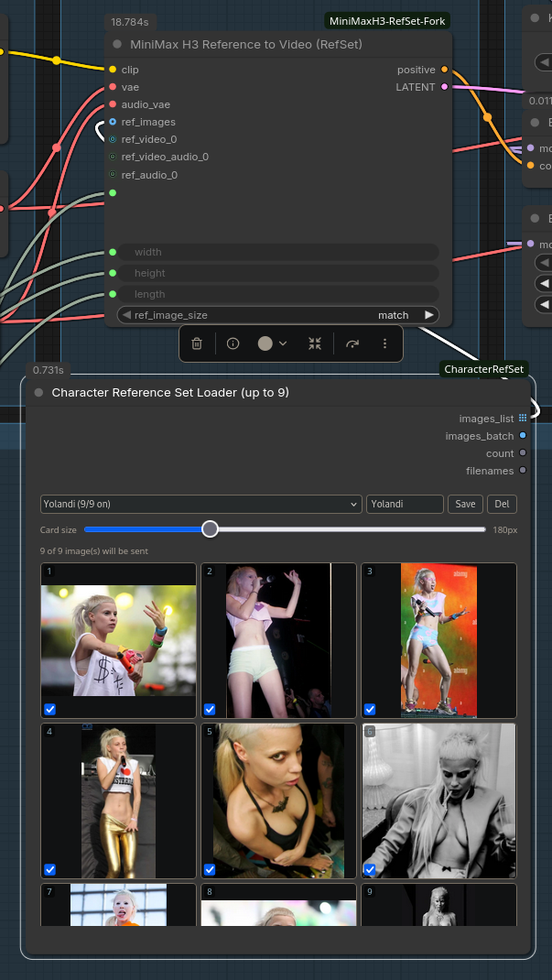
Task: Click the filenames output socket
Action: [523, 471]
